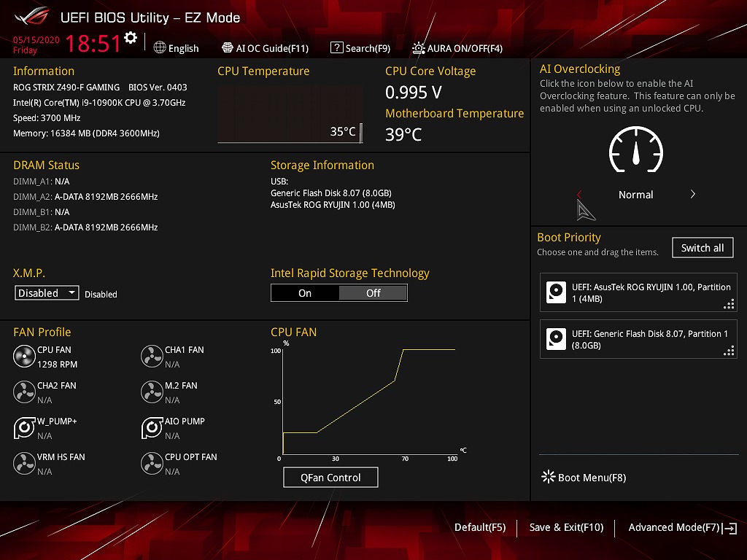Click right chevron beside Normal

(693, 194)
